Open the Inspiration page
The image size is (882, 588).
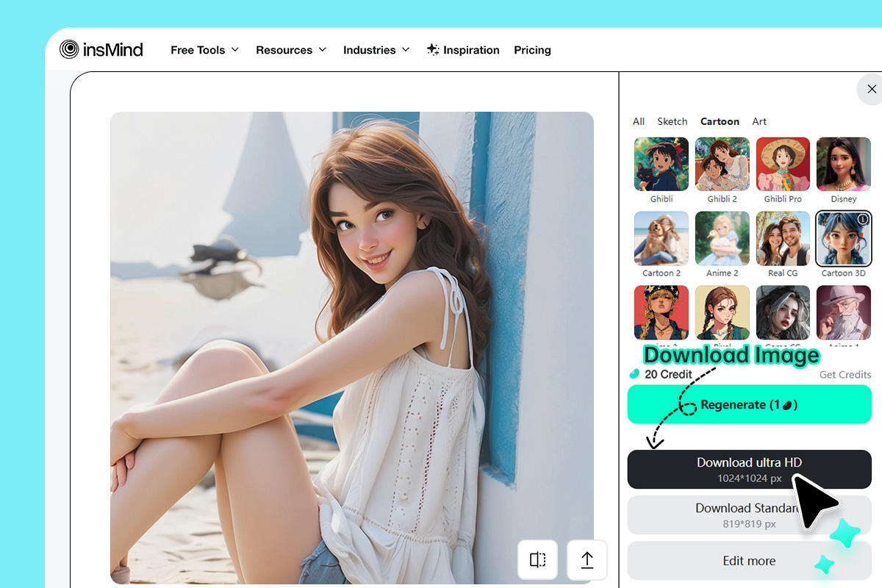click(x=463, y=50)
